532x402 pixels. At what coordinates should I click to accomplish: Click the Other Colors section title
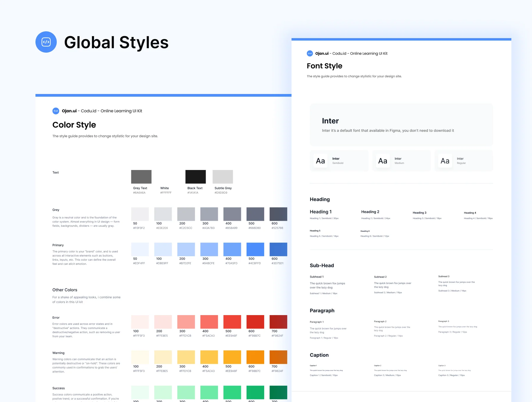pos(65,290)
